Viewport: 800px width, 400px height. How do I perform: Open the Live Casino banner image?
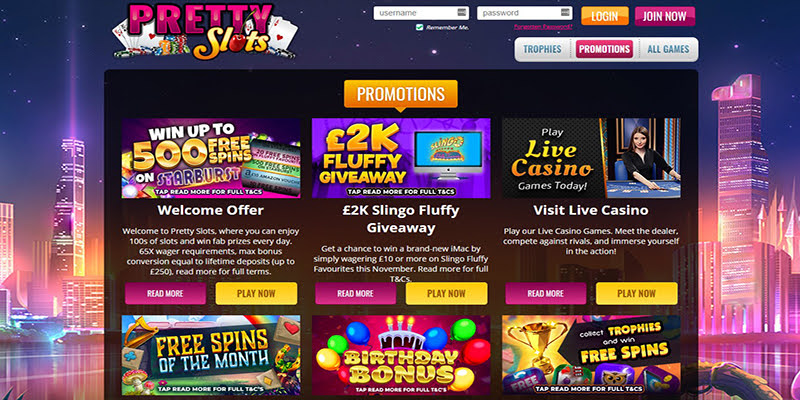[591, 158]
